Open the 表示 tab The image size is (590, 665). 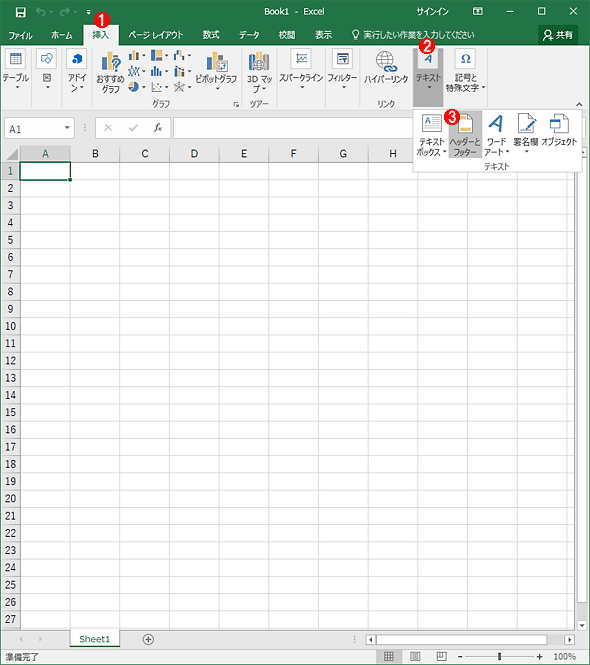pyautogui.click(x=323, y=35)
